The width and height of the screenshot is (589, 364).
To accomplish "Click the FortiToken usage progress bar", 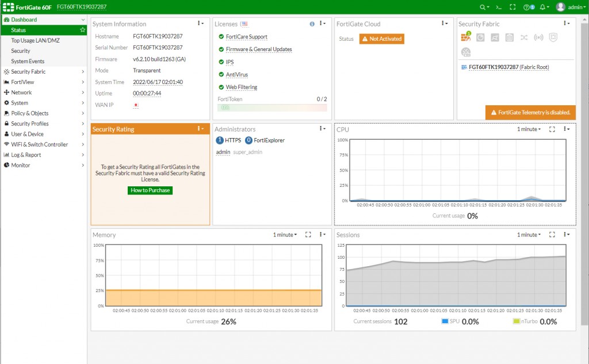I will [272, 108].
